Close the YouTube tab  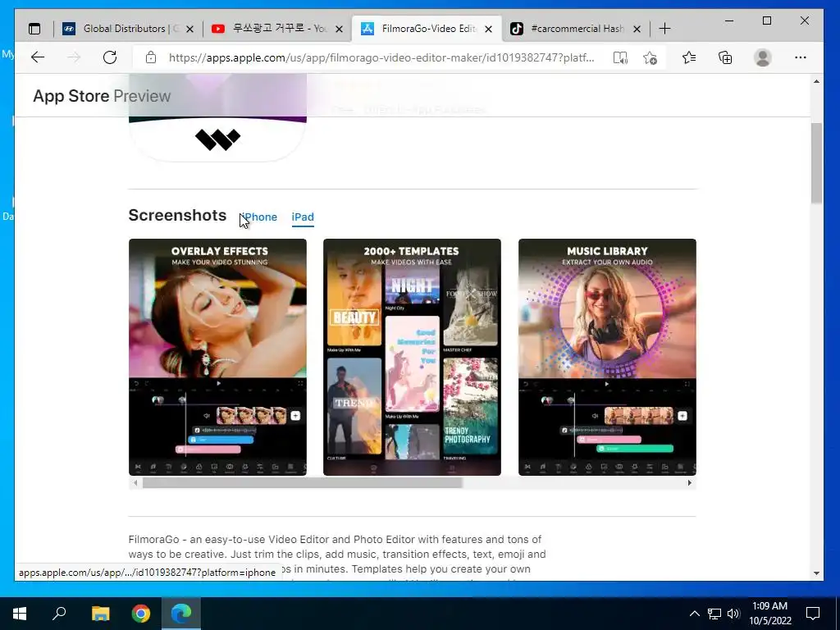(x=339, y=29)
